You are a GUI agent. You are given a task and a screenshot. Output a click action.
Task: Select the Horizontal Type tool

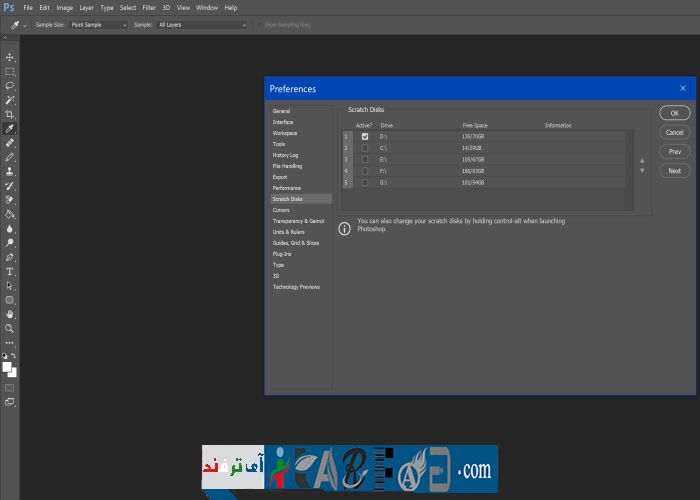(10, 271)
